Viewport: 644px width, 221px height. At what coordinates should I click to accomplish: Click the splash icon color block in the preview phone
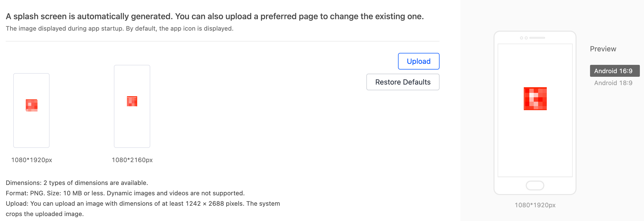tap(535, 99)
